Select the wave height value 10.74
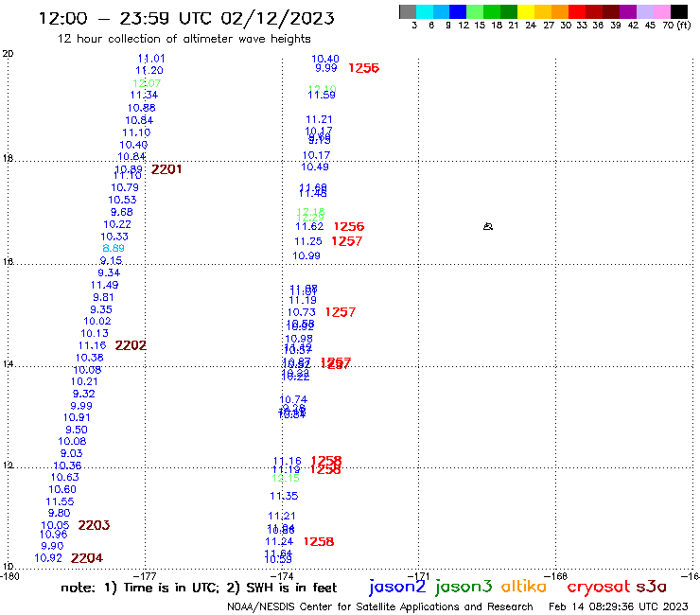Image resolution: width=700 pixels, height=615 pixels. (x=293, y=399)
